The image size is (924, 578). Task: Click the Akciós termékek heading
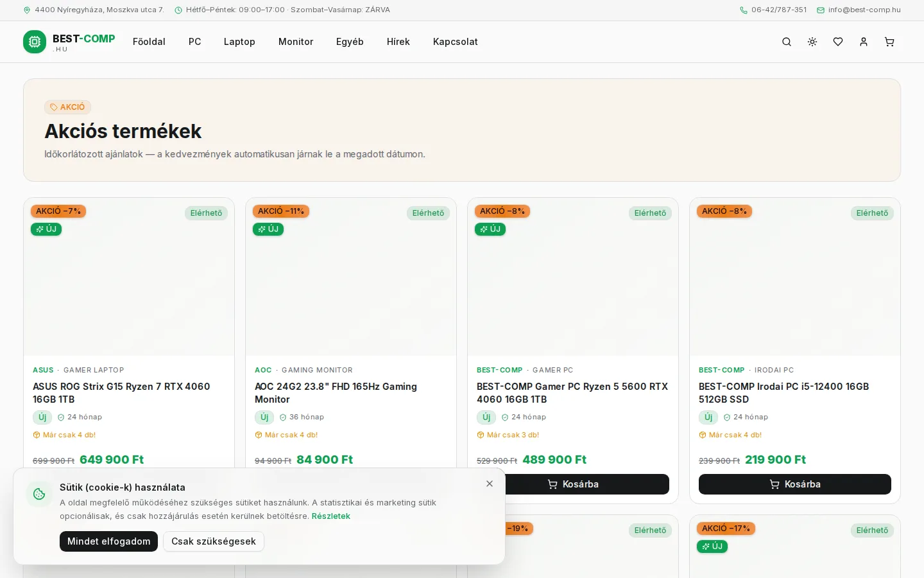tap(123, 132)
